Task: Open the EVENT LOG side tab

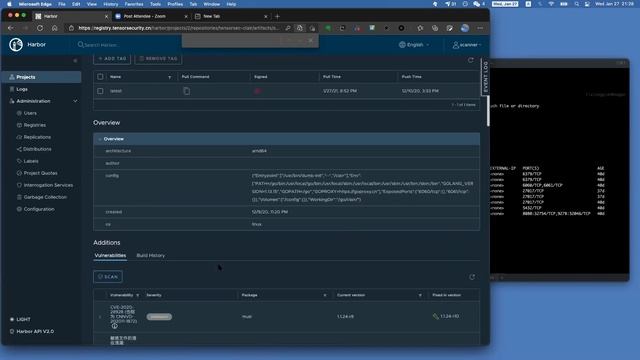Action: pos(485,77)
